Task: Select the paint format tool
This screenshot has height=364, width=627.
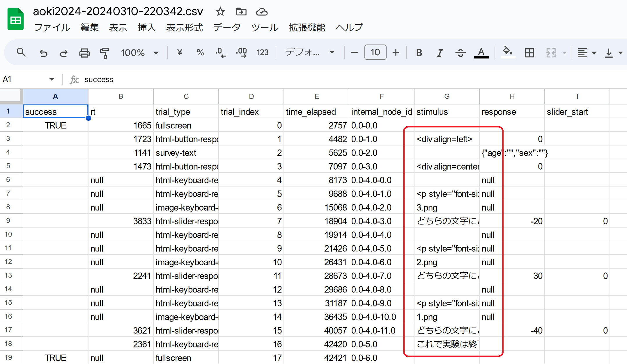Action: point(104,53)
